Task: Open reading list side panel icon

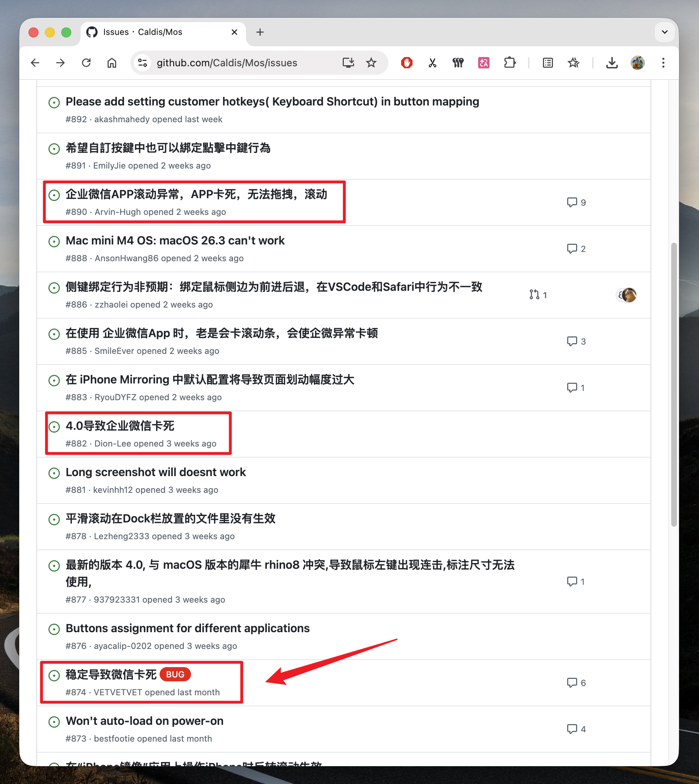Action: pyautogui.click(x=548, y=63)
